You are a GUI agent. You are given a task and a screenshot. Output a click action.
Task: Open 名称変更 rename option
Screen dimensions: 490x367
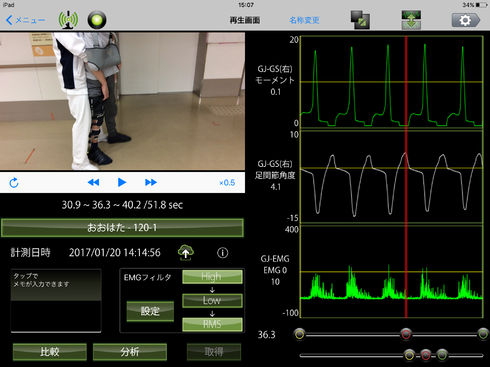point(304,20)
